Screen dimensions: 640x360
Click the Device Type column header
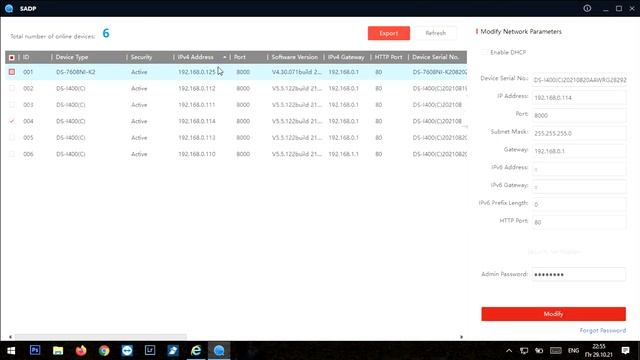(x=72, y=57)
